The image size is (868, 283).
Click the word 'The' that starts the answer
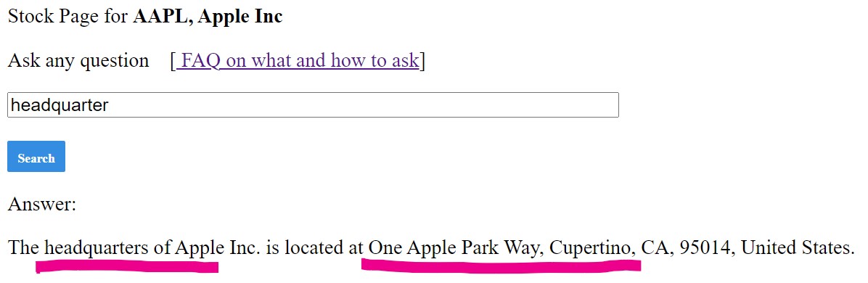[22, 247]
